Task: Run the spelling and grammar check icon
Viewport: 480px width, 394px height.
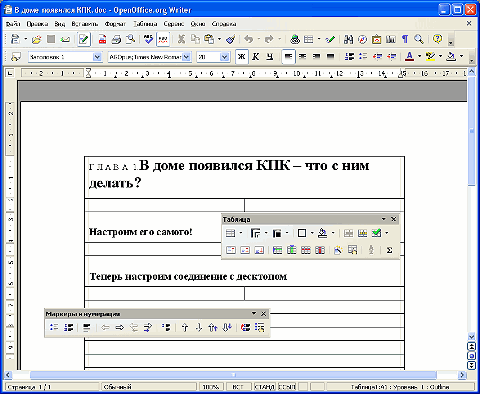Action: tap(148, 39)
